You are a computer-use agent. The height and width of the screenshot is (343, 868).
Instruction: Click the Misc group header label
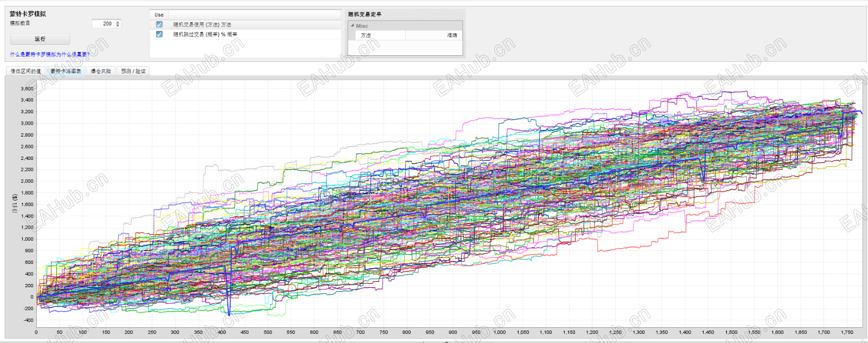[x=362, y=26]
